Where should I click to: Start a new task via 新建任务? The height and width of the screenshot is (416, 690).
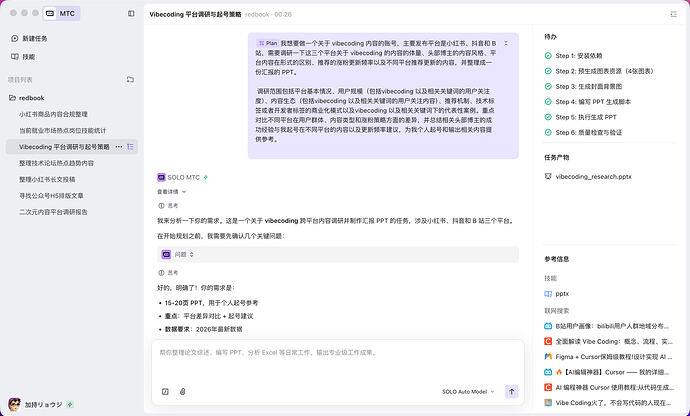(29, 38)
